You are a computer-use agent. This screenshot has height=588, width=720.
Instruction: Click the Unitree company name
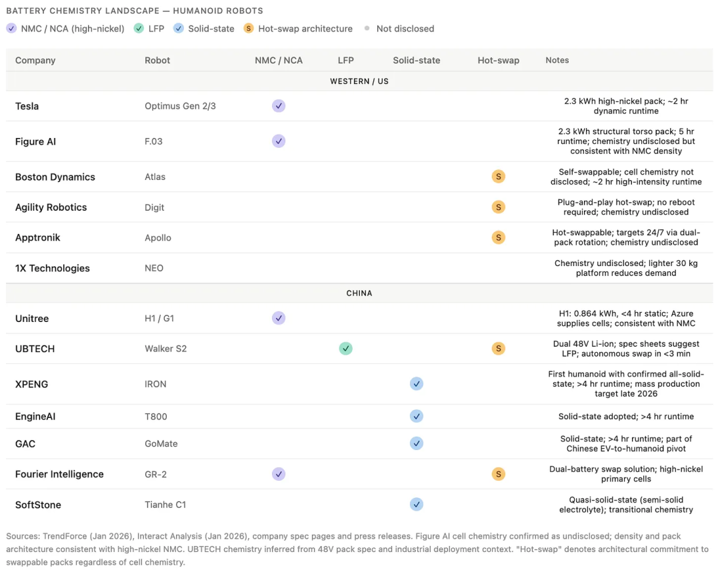click(32, 319)
